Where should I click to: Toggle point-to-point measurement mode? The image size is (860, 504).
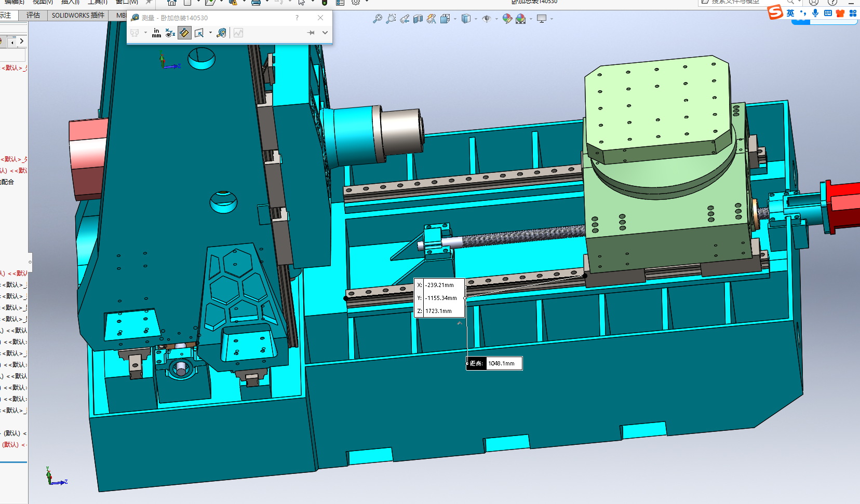click(x=184, y=33)
